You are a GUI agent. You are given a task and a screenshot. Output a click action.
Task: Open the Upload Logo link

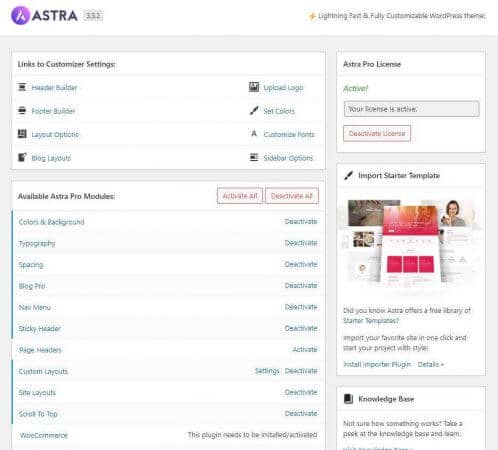[283, 88]
